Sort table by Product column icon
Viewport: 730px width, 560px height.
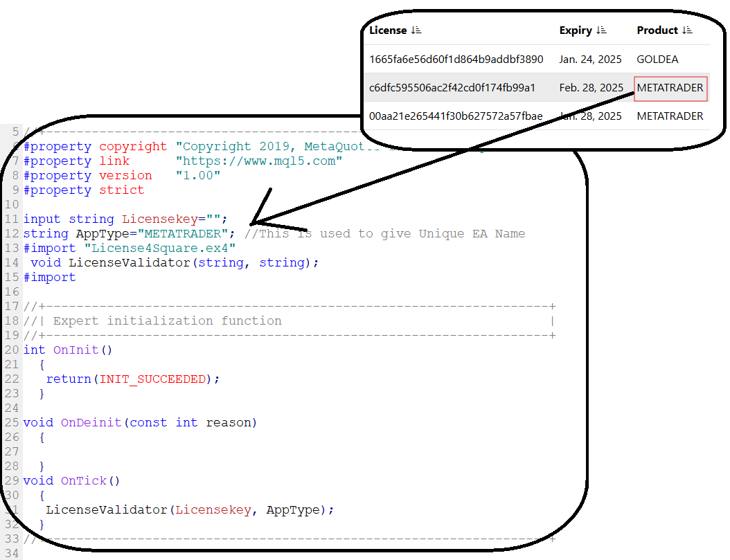point(687,30)
